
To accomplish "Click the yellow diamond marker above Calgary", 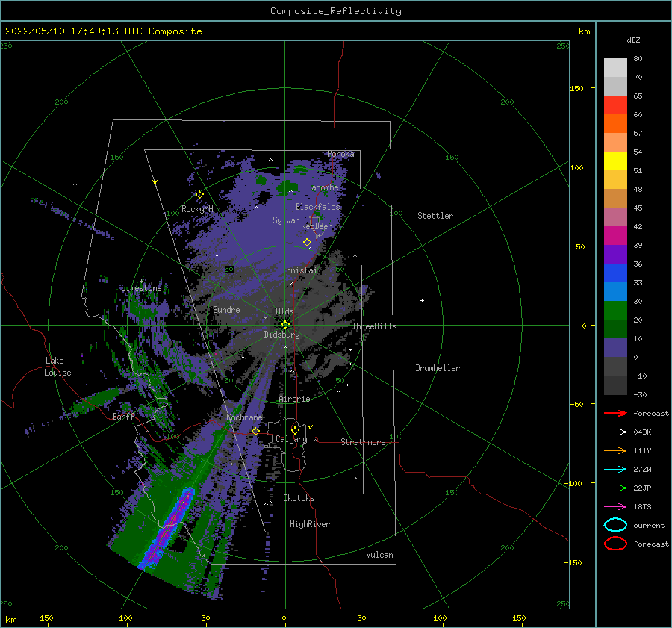I will [x=295, y=430].
